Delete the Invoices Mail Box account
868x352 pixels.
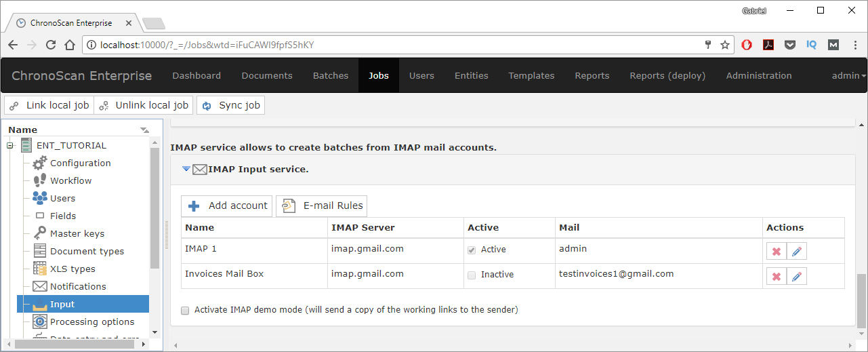coord(777,276)
